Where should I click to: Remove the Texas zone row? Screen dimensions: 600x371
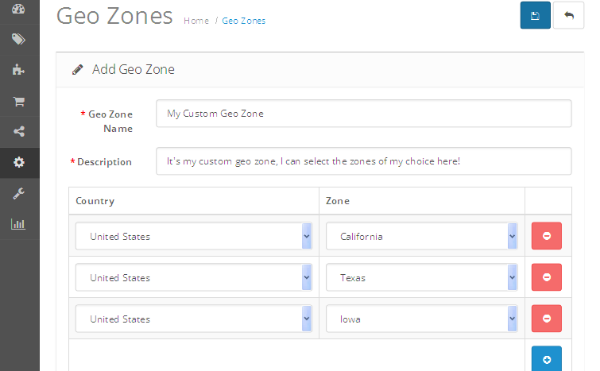[x=546, y=277]
